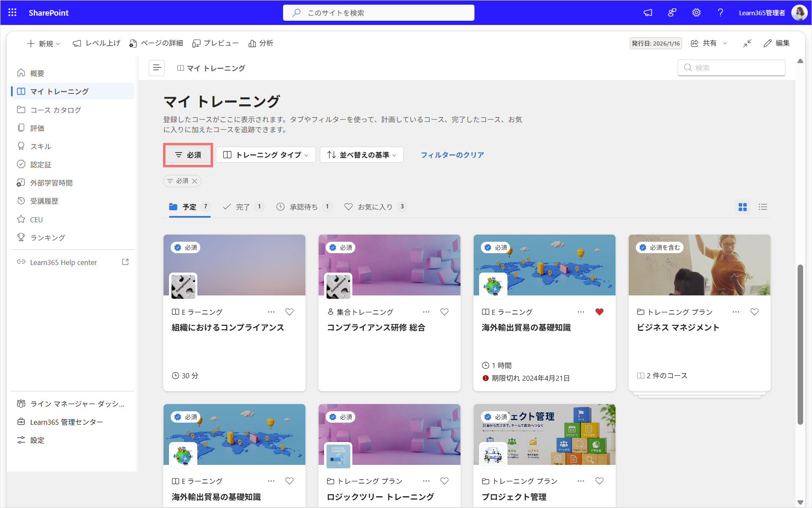Click the このサイトを検索 search box
The width and height of the screenshot is (812, 508).
tap(379, 13)
